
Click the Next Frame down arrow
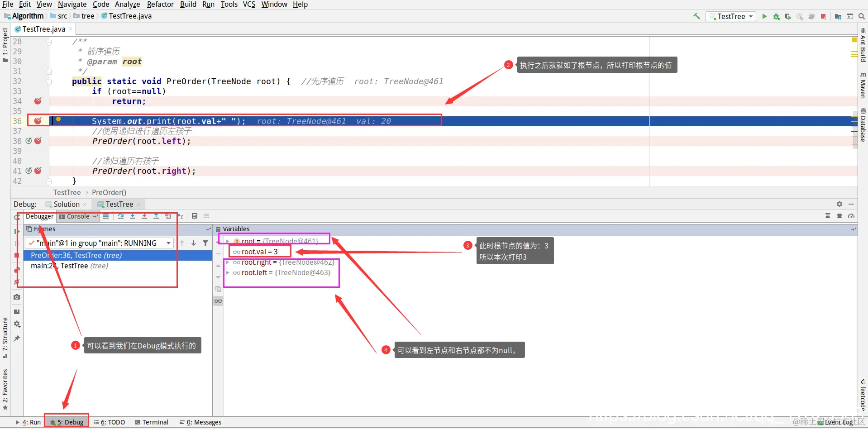click(194, 243)
